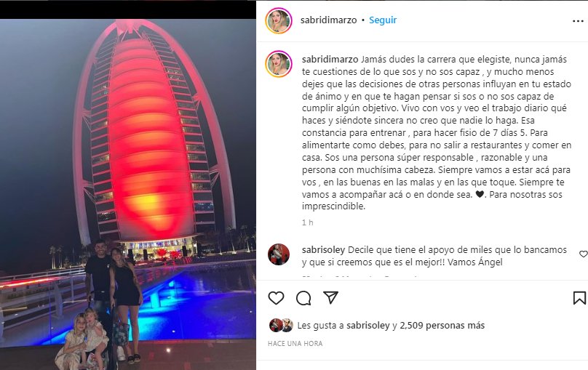Follow sabridimarzo with the Seguir link

(x=383, y=20)
